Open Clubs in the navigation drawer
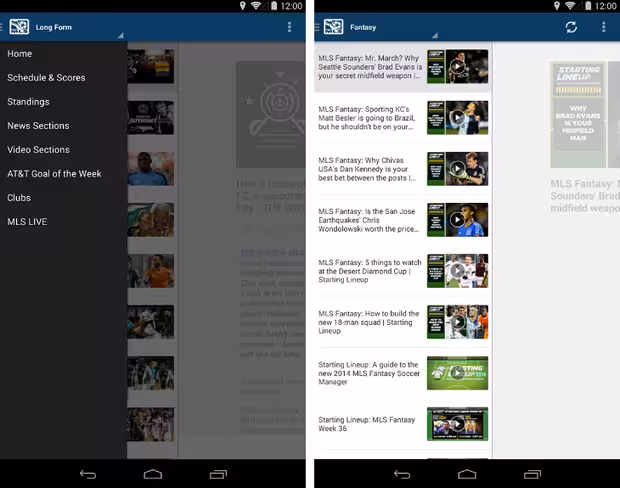This screenshot has height=488, width=620. 63,198
